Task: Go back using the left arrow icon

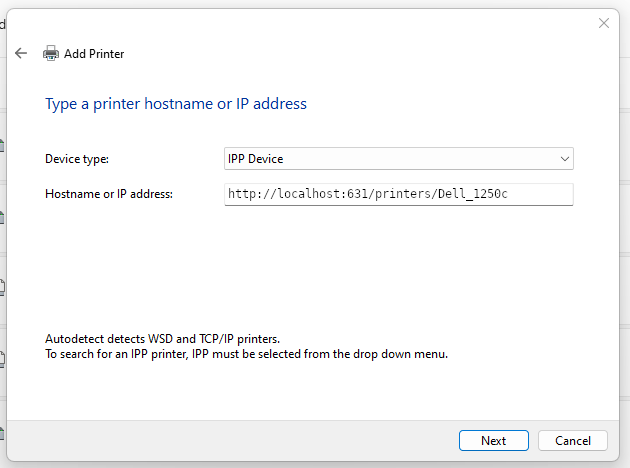Action: pos(21,53)
